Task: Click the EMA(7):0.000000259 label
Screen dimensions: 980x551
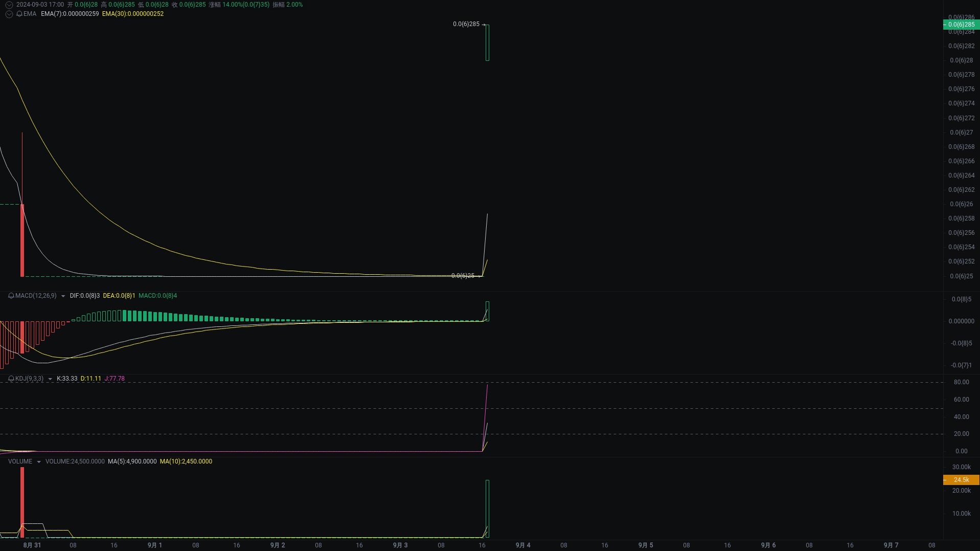Action: 69,14
